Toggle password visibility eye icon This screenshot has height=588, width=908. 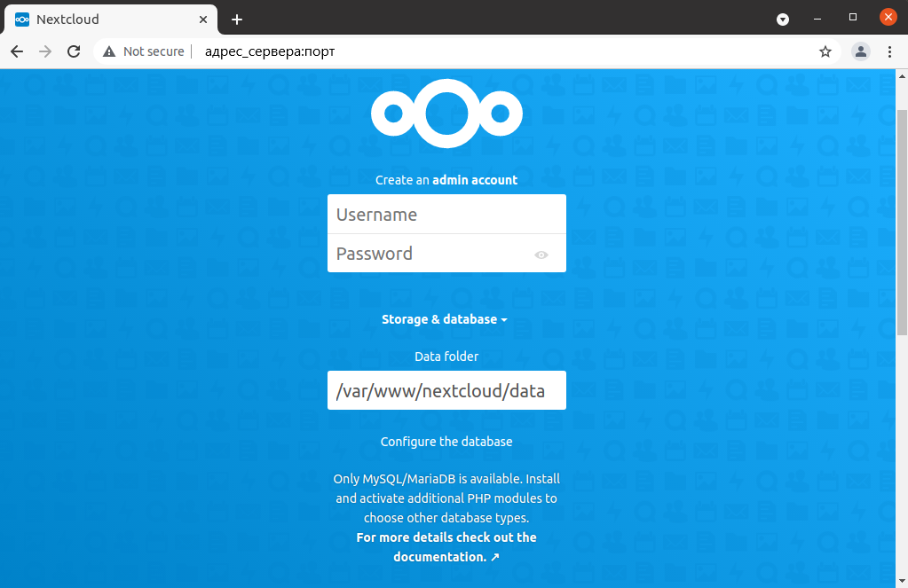click(x=541, y=255)
